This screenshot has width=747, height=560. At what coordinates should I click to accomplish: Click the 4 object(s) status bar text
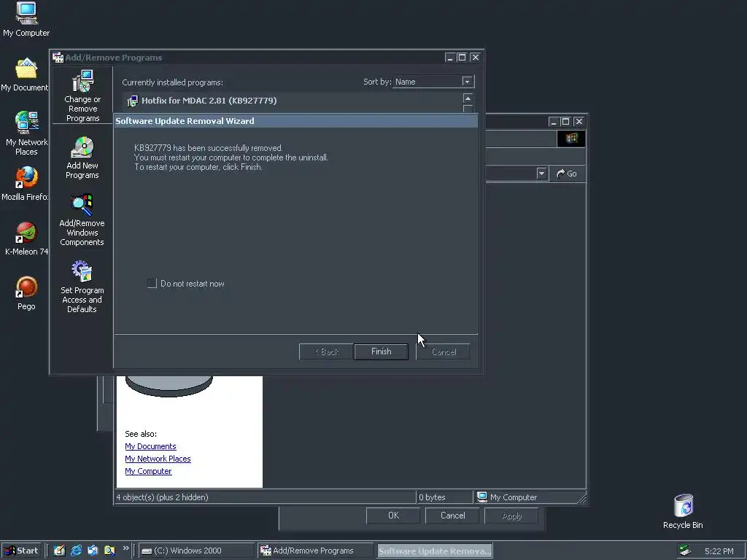[162, 497]
